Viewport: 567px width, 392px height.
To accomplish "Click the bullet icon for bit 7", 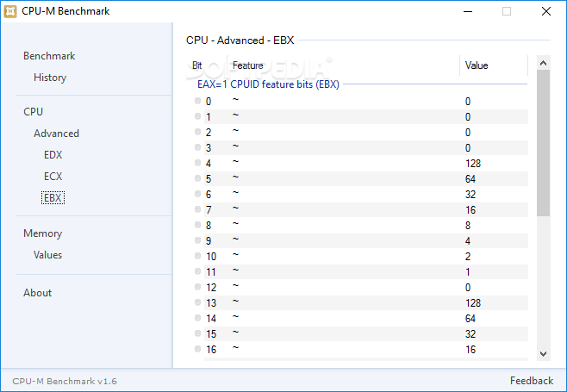I will 198,209.
